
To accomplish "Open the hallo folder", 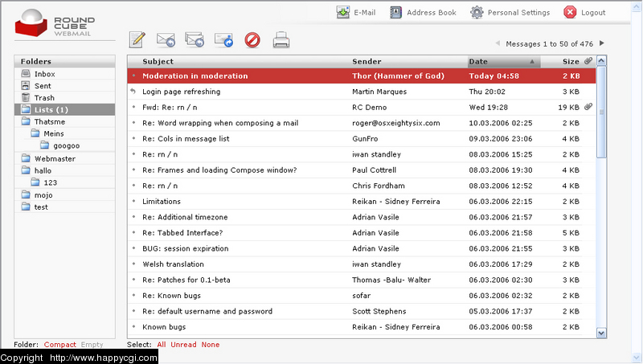I will [x=43, y=170].
